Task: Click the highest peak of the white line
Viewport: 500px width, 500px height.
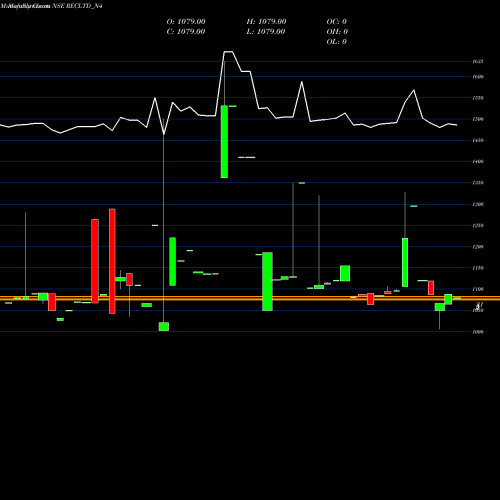Action: click(x=228, y=52)
